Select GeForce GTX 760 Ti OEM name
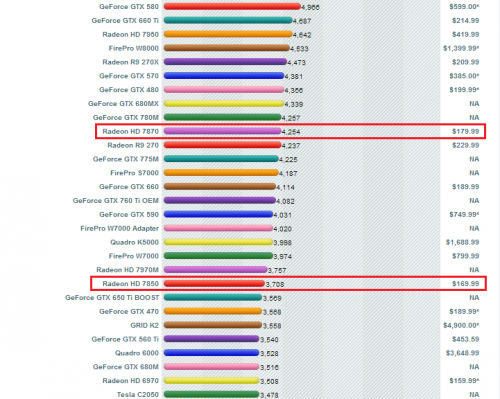The width and height of the screenshot is (500, 399). click(116, 201)
